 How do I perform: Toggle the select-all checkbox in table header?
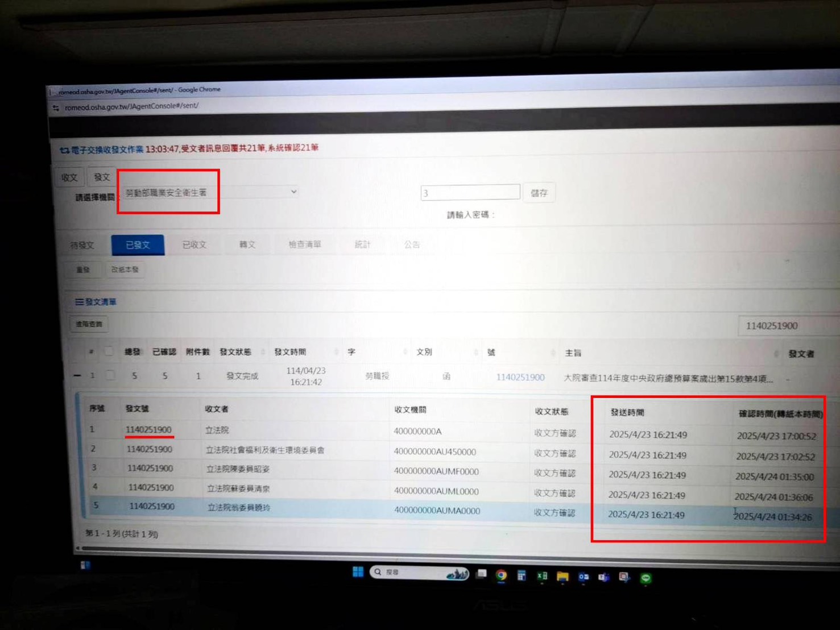pos(109,351)
